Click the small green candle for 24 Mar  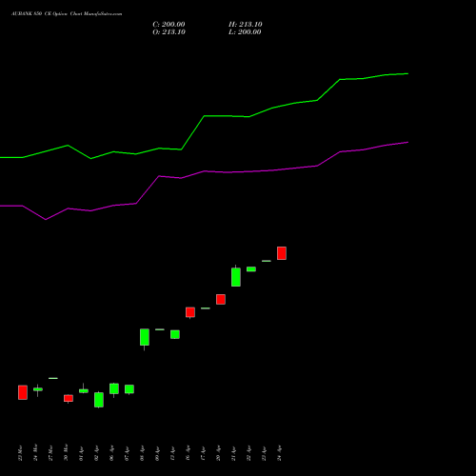point(38,389)
